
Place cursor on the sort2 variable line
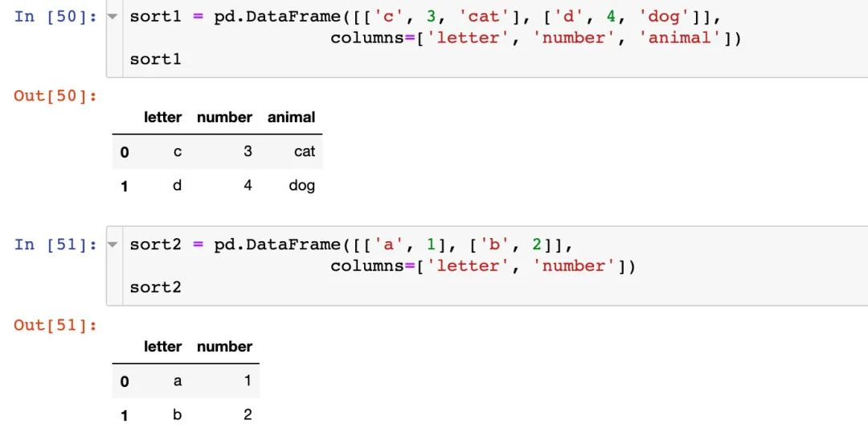pyautogui.click(x=156, y=287)
